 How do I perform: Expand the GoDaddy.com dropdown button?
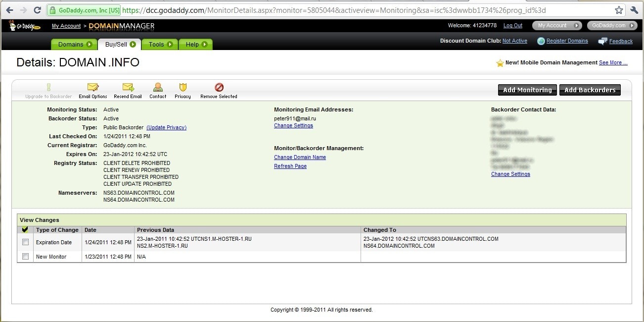(x=612, y=25)
